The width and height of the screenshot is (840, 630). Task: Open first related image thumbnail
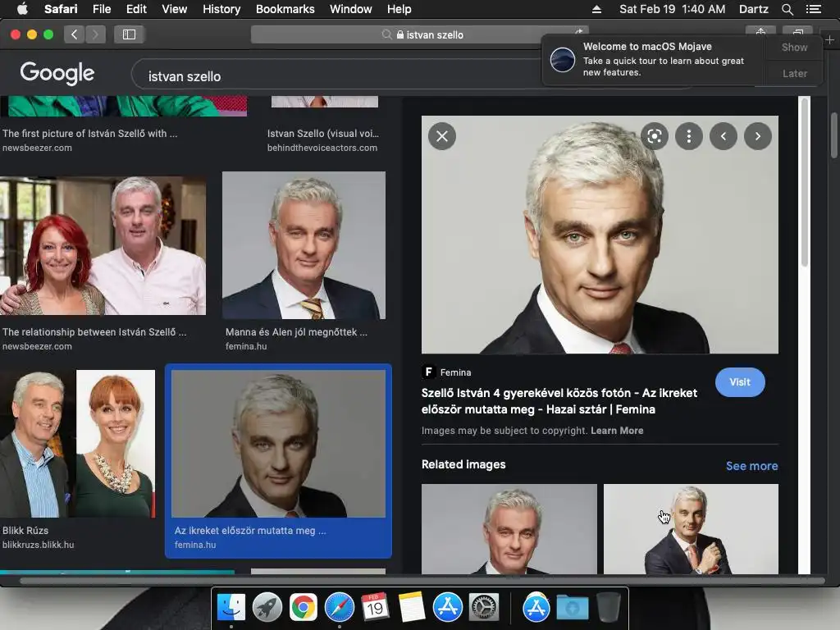(x=509, y=529)
